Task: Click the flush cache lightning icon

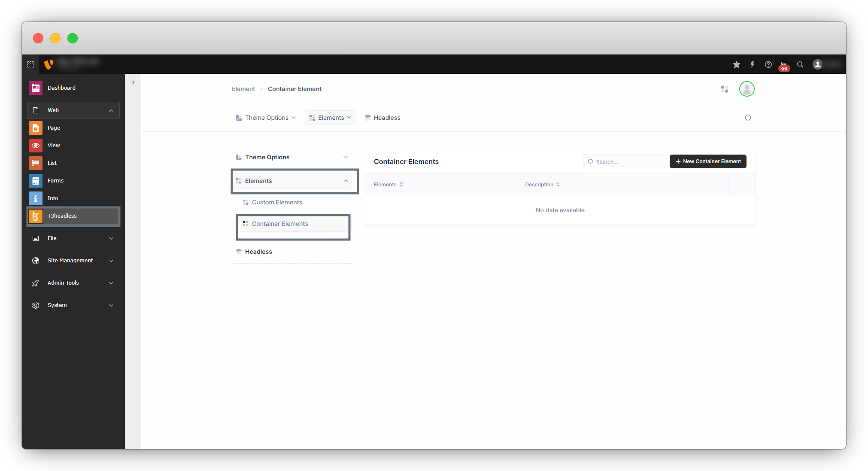Action: pyautogui.click(x=752, y=64)
